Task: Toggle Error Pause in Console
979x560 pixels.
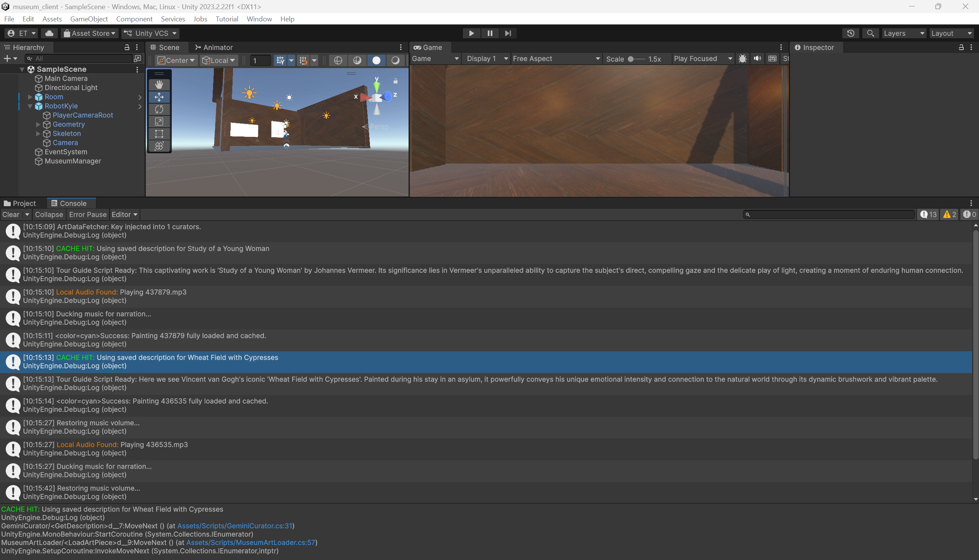Action: tap(88, 214)
